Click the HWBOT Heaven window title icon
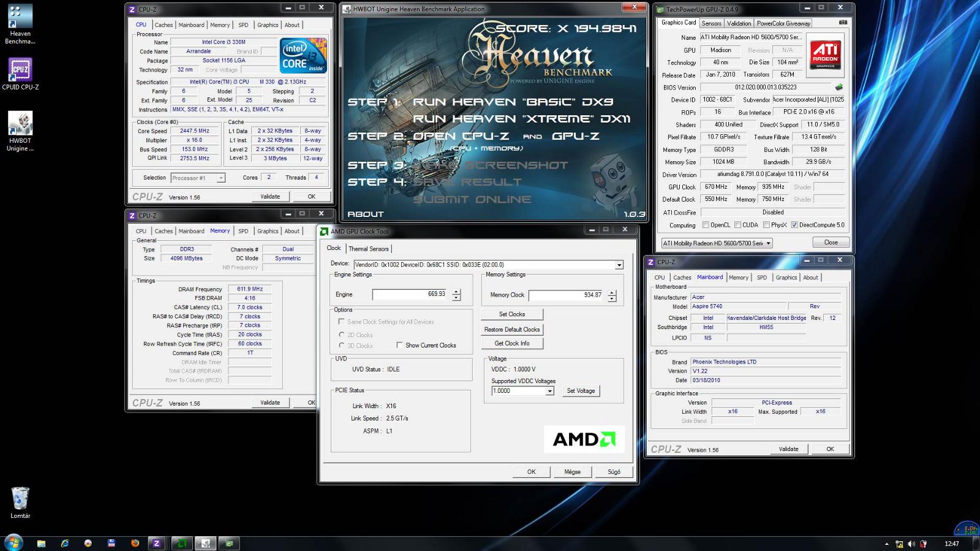980x551 pixels. click(347, 9)
